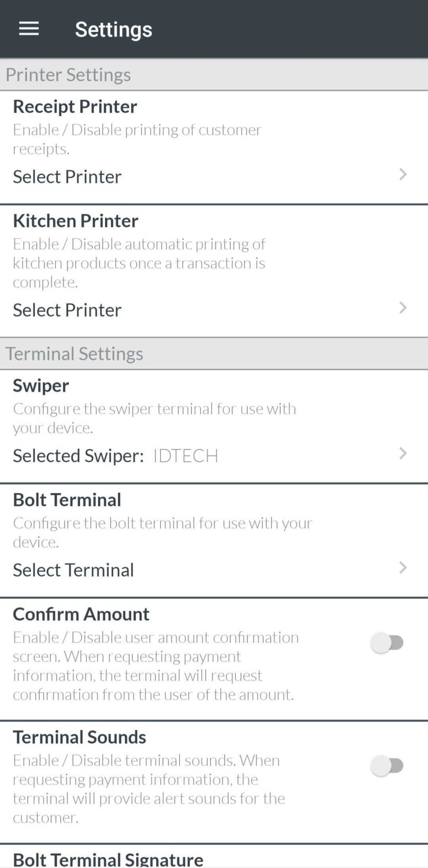The image size is (428, 868).
Task: Tap the Settings title in header
Action: [113, 29]
